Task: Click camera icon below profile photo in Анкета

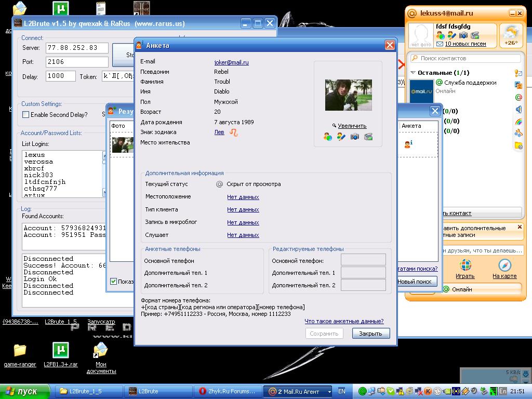Action: 354,137
